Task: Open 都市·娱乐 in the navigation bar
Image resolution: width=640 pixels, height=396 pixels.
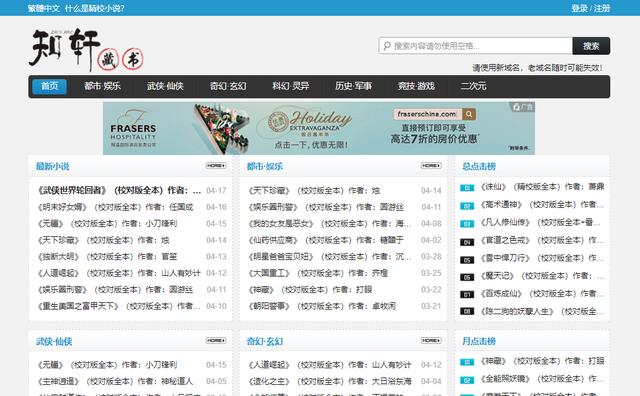Action: [102, 86]
